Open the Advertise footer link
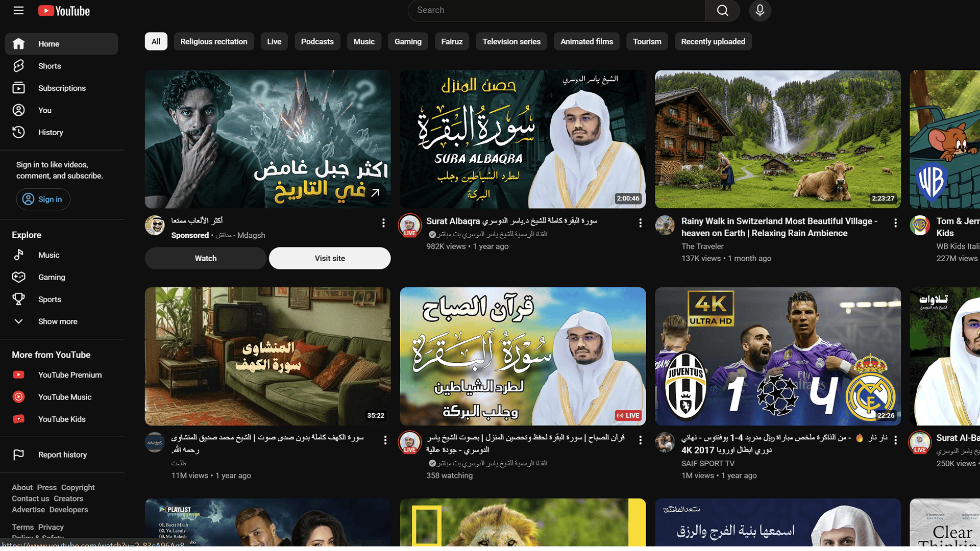This screenshot has width=980, height=551. (29, 510)
